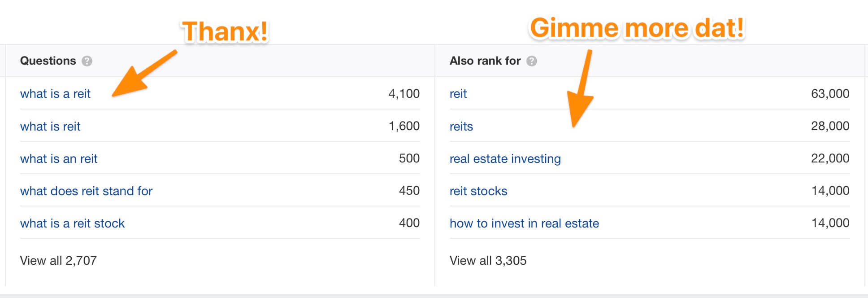Click 'what does reit stand for' link
Viewport: 868px width, 298px height.
tap(86, 191)
